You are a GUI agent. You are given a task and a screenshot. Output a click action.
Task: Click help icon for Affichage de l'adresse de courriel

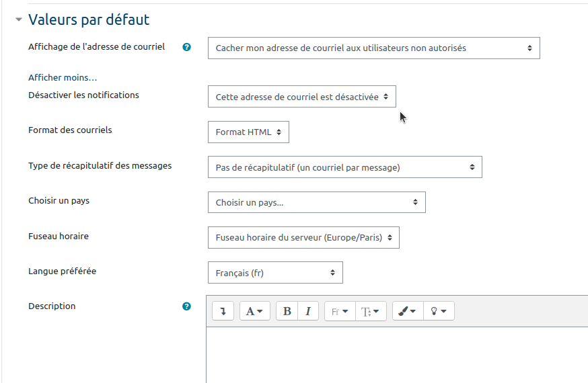click(187, 47)
